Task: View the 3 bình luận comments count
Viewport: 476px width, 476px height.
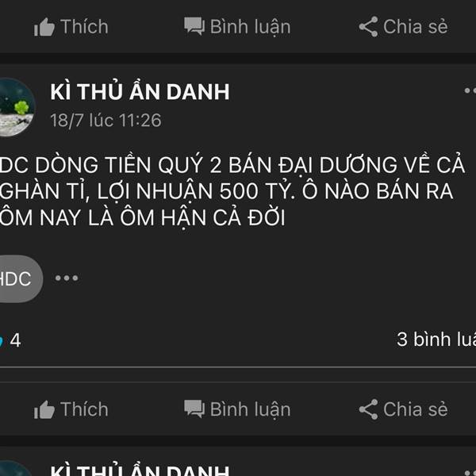Action: pyautogui.click(x=436, y=339)
